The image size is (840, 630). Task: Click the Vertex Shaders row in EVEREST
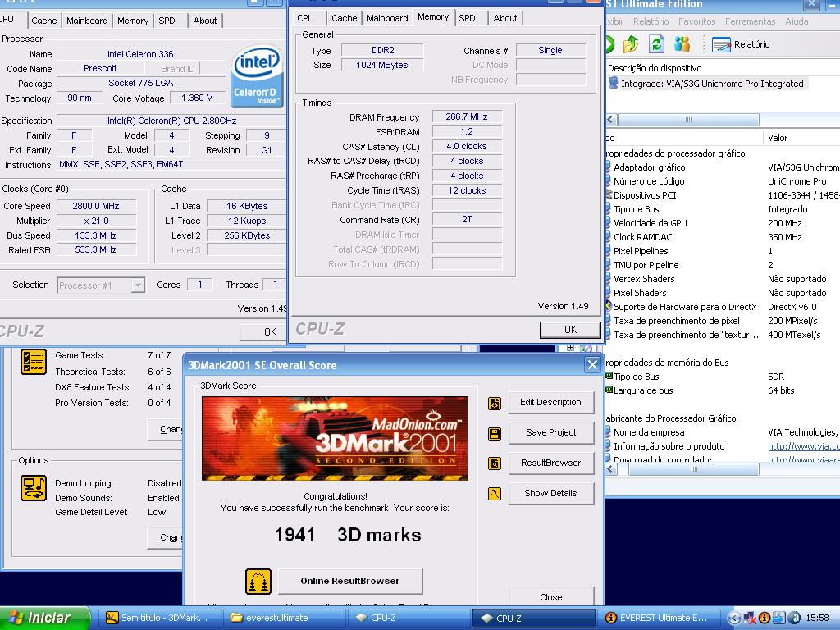tap(723, 279)
